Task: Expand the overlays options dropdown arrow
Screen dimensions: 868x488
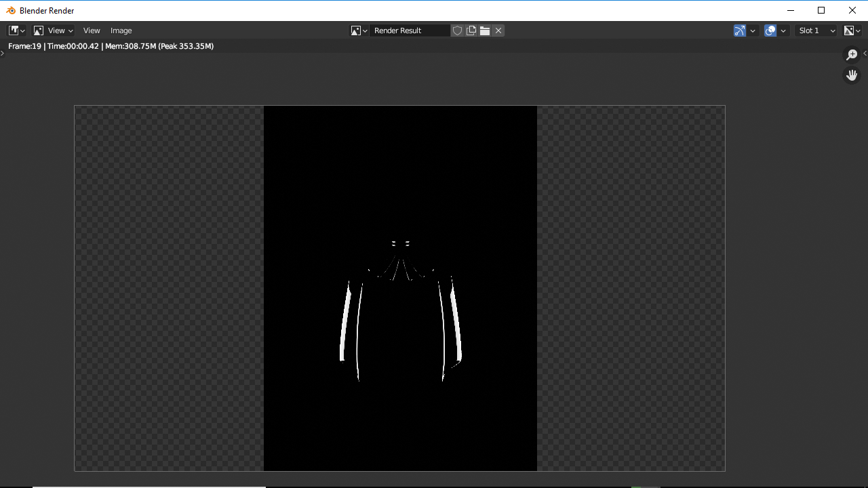Action: [x=783, y=30]
